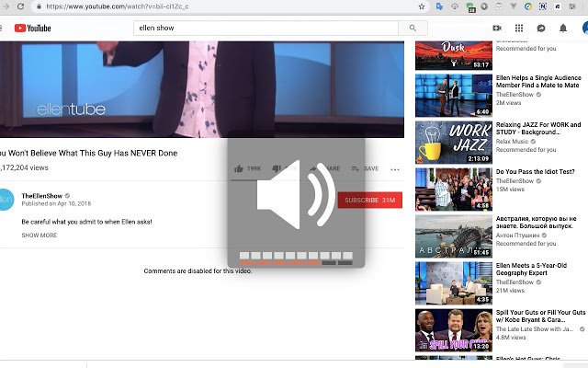Reload the page with the browser refresh button
Viewport: 588px width, 368px height.
(20, 6)
